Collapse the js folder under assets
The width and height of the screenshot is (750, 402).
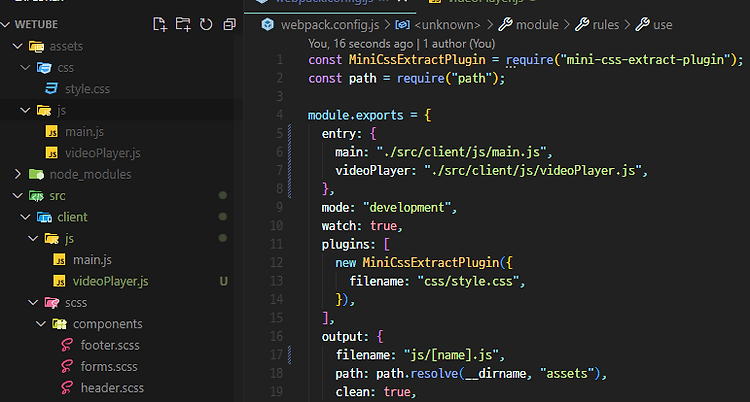(x=25, y=110)
